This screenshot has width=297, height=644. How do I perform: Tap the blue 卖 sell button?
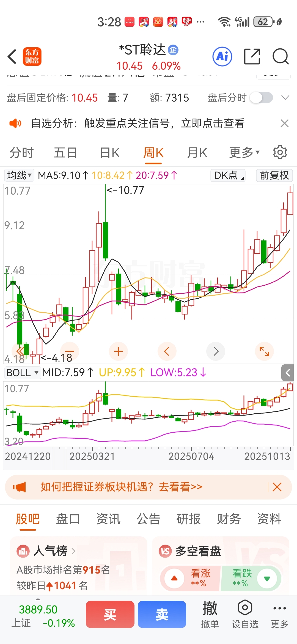162,614
